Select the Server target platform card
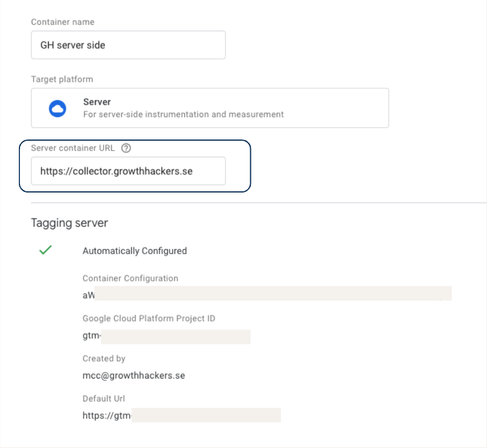The image size is (487, 448). coord(210,108)
